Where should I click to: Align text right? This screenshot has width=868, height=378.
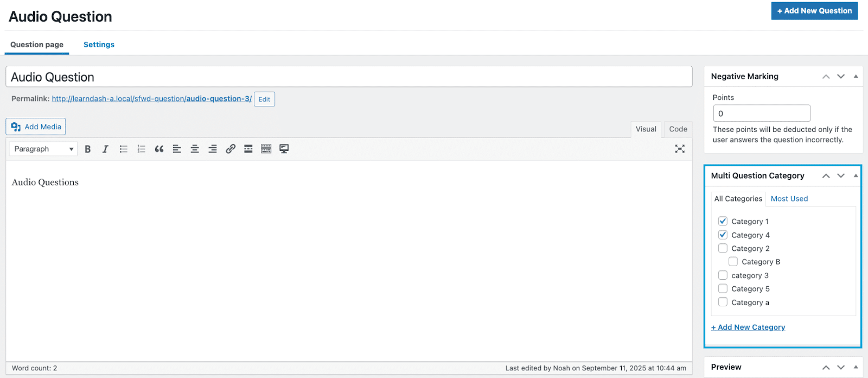(213, 149)
